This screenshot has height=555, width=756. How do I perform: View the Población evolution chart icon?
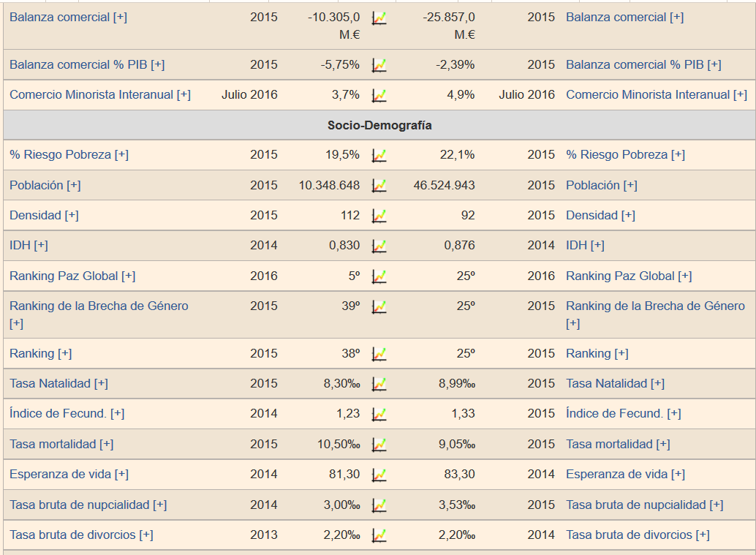[379, 186]
